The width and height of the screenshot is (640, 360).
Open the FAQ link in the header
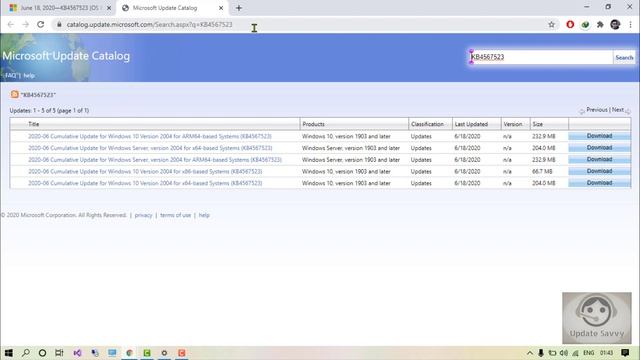point(11,76)
